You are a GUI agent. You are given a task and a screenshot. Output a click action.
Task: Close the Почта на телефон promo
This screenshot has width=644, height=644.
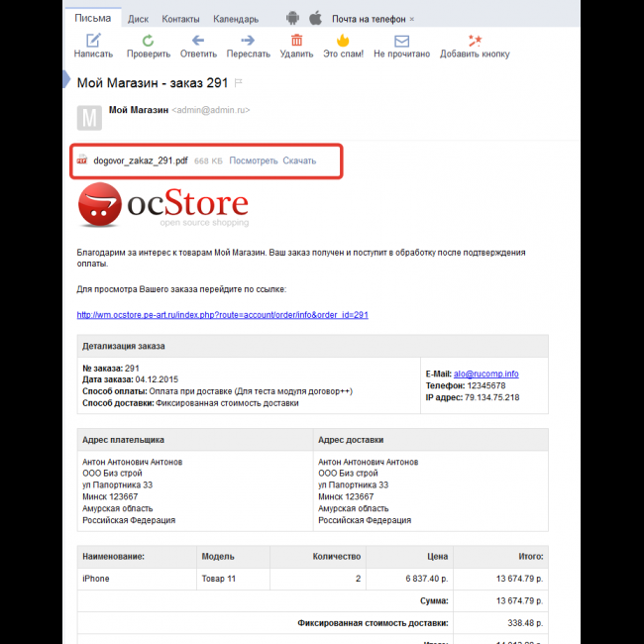(x=412, y=19)
